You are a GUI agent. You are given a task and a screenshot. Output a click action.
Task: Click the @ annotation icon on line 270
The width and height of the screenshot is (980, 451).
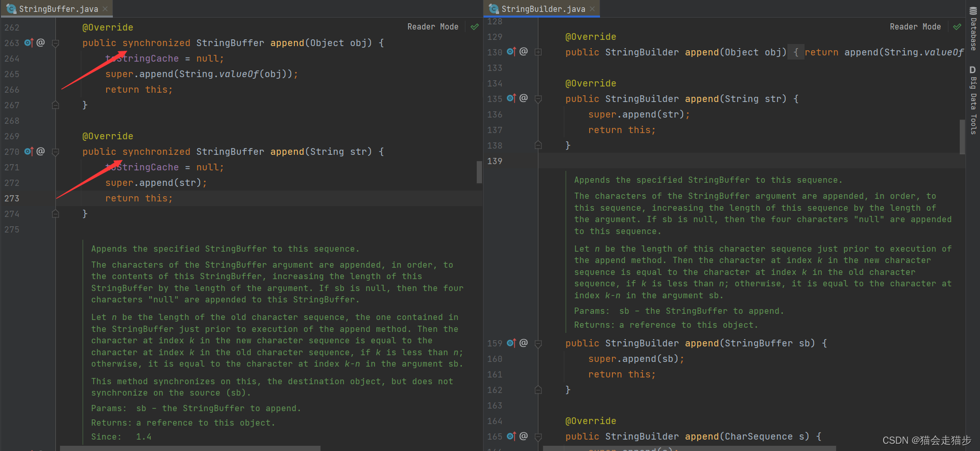click(x=40, y=151)
